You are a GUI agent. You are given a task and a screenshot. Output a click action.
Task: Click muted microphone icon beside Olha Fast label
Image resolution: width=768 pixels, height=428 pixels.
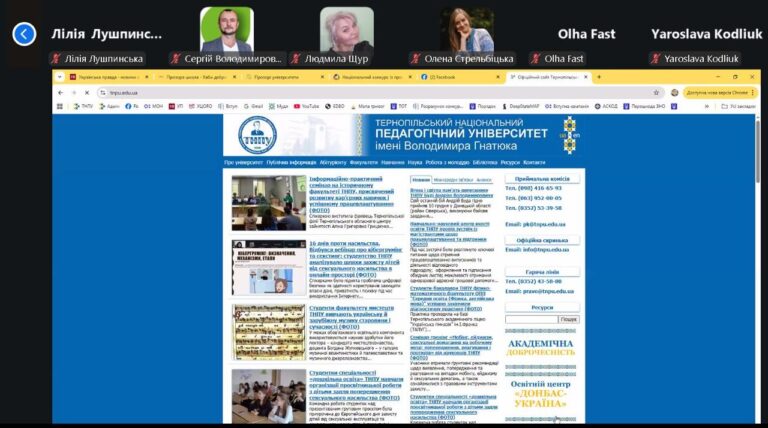(x=535, y=59)
